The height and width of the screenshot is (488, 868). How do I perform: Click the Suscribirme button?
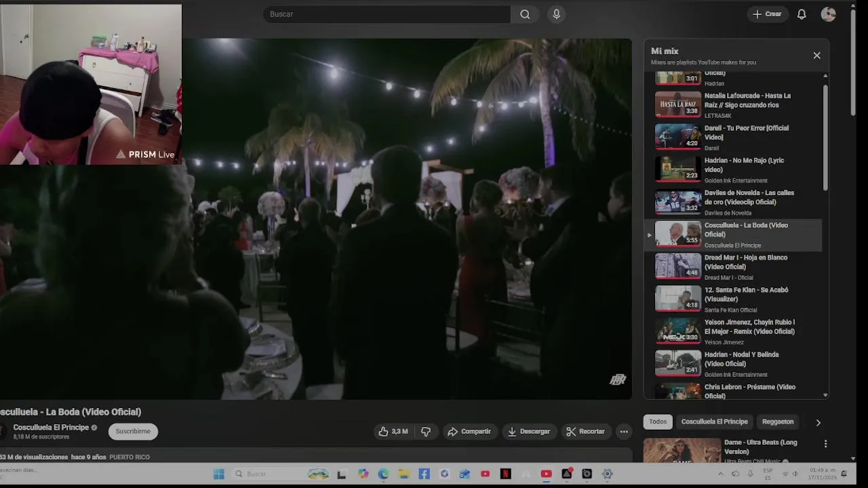(133, 432)
